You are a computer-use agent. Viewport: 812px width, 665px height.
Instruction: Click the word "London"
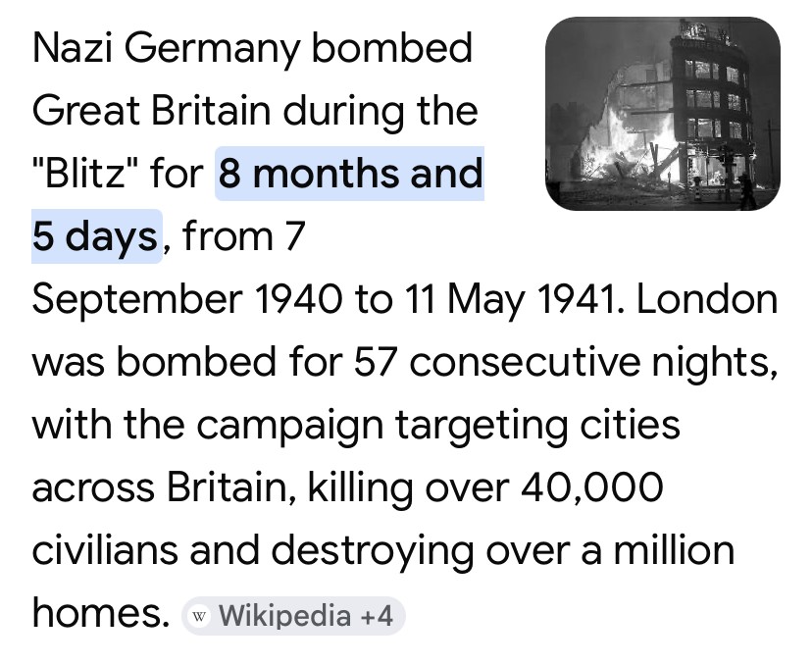point(707,299)
